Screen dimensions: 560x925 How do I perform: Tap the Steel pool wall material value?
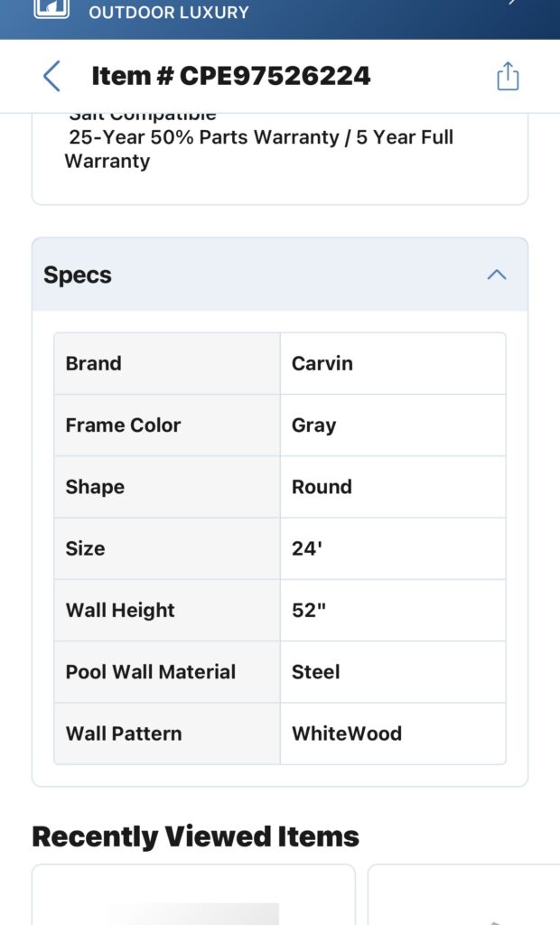[316, 672]
